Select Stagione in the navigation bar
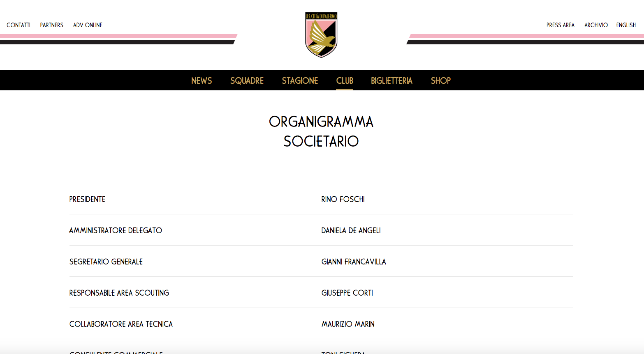Image resolution: width=644 pixels, height=354 pixels. 300,80
